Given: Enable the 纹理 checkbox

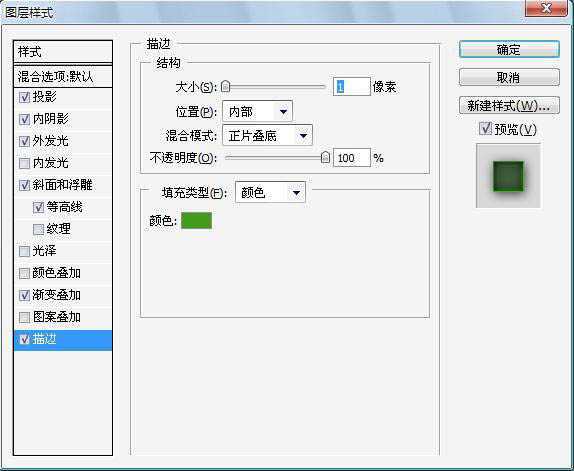Looking at the screenshot, I should (38, 229).
